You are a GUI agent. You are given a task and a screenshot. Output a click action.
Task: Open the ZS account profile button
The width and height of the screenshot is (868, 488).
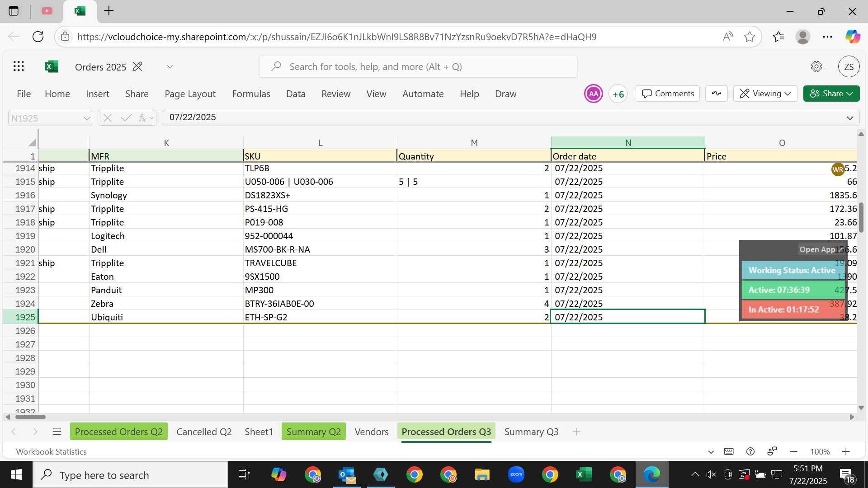(849, 66)
